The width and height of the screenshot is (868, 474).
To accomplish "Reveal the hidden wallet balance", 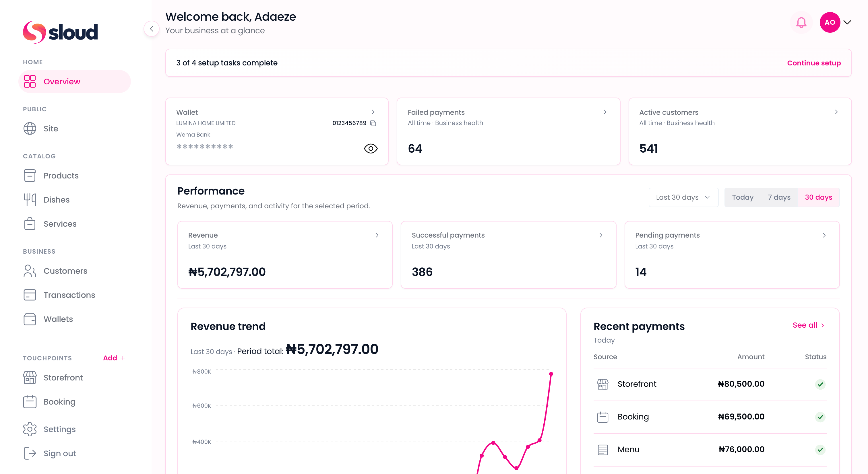I will click(371, 149).
